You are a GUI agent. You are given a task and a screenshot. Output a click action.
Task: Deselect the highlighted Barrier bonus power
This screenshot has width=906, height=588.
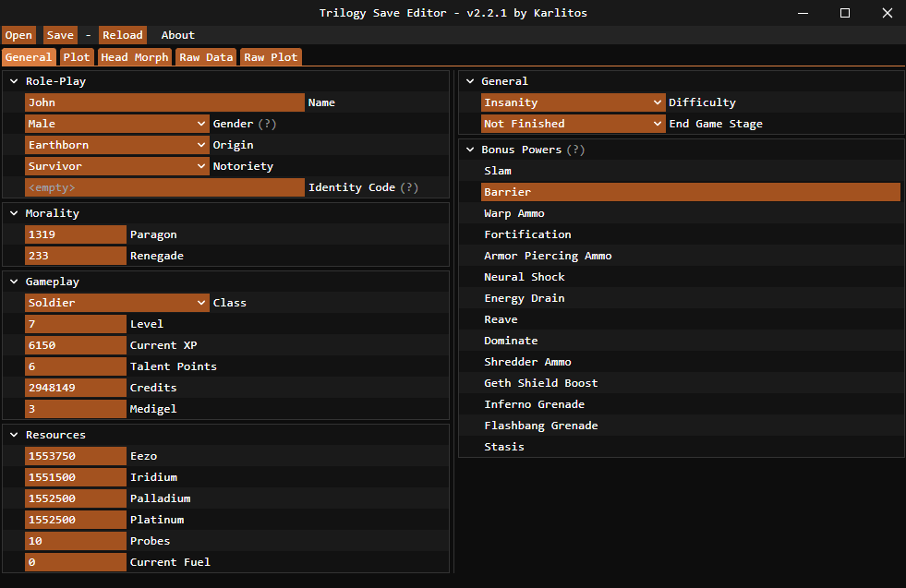coord(691,192)
